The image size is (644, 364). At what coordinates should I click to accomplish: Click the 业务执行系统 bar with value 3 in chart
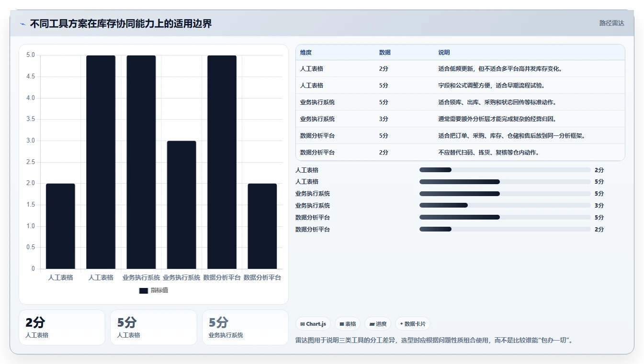[x=181, y=205]
